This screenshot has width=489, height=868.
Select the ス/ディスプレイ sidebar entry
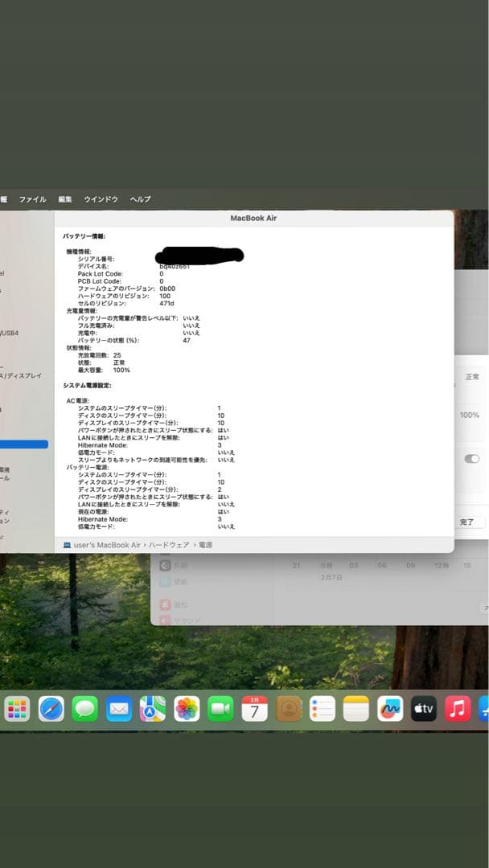coord(21,376)
